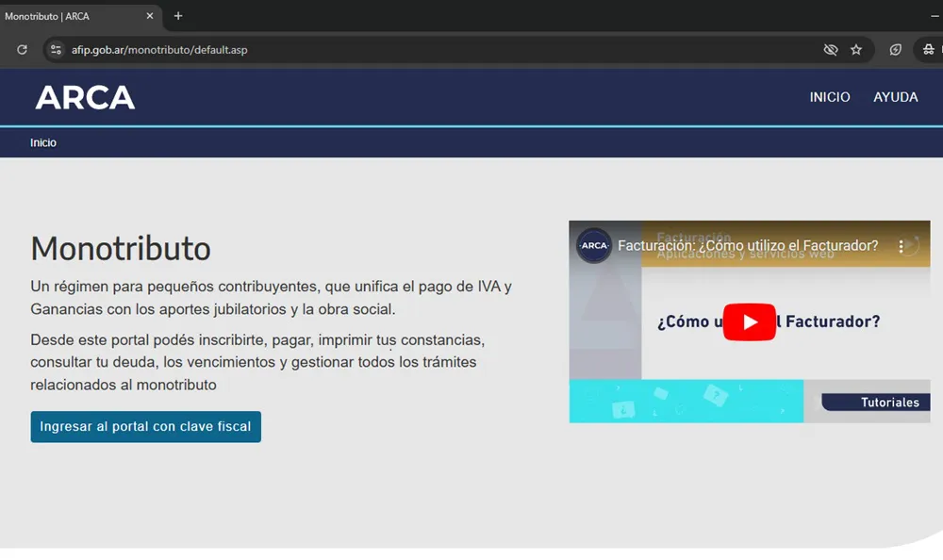Reload the page with the refresh icon
The width and height of the screenshot is (943, 560).
pyautogui.click(x=23, y=50)
